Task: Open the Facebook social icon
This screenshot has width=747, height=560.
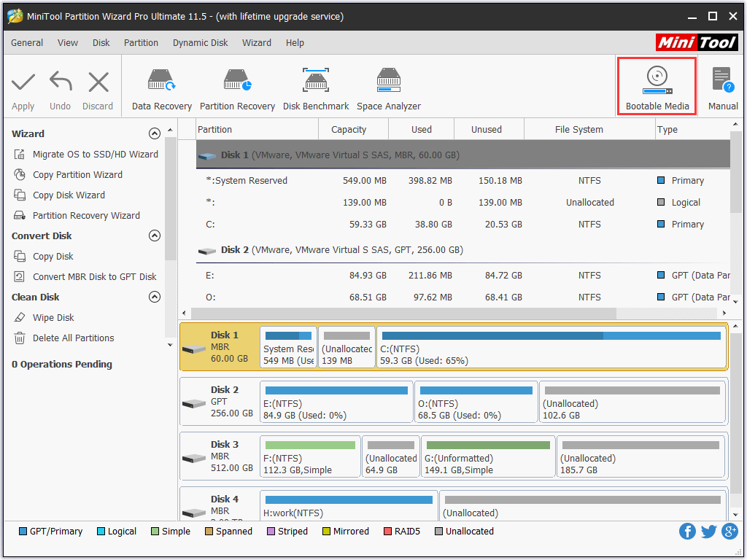Action: [687, 531]
